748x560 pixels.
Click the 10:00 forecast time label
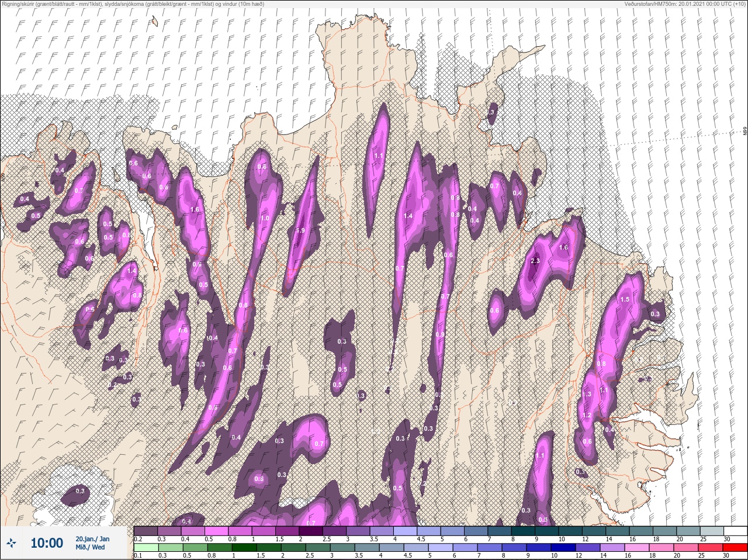tap(46, 543)
